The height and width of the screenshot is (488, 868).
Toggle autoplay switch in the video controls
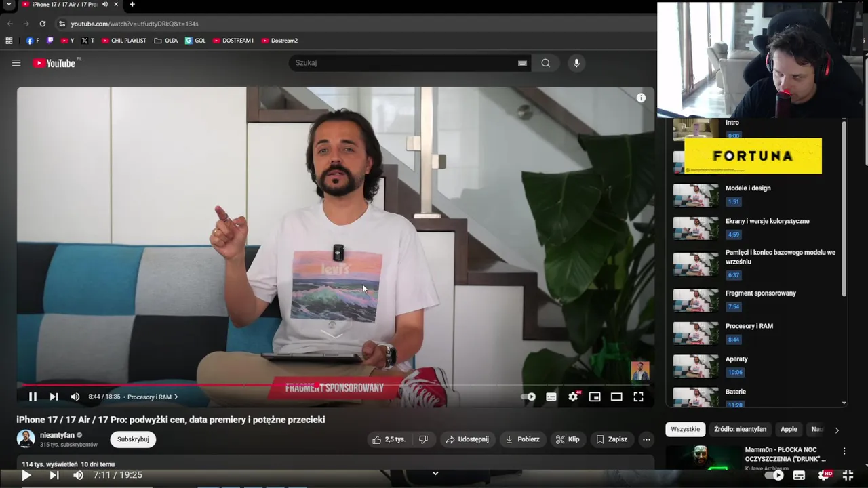[x=528, y=396]
